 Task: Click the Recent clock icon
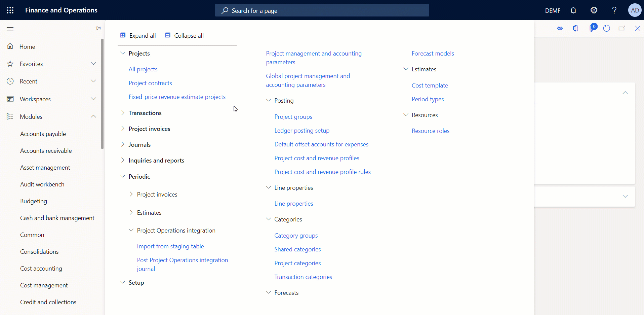point(10,81)
